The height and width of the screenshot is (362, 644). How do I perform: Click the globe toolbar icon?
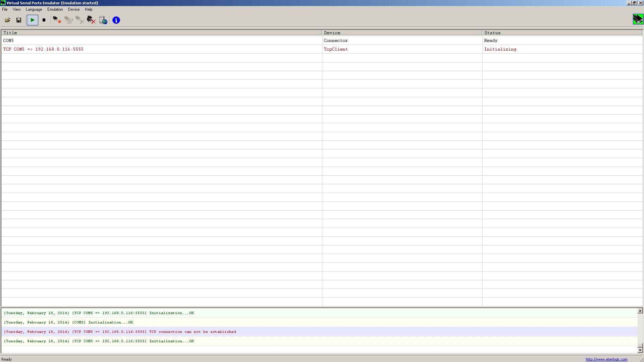pos(103,20)
